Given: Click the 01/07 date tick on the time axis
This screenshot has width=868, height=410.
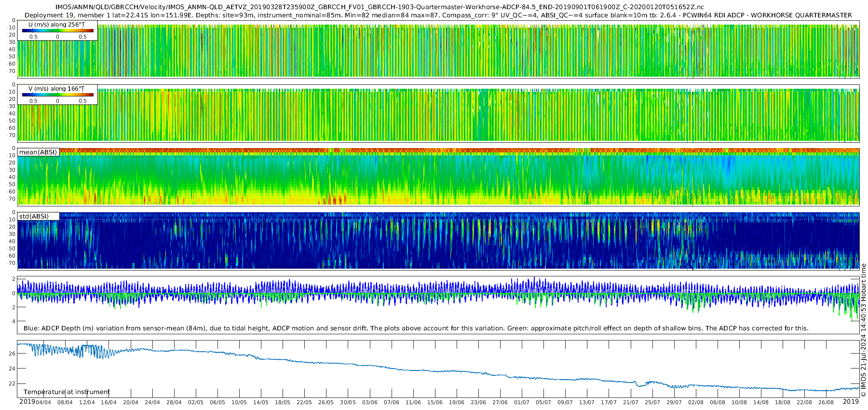Looking at the screenshot, I should click(522, 402).
